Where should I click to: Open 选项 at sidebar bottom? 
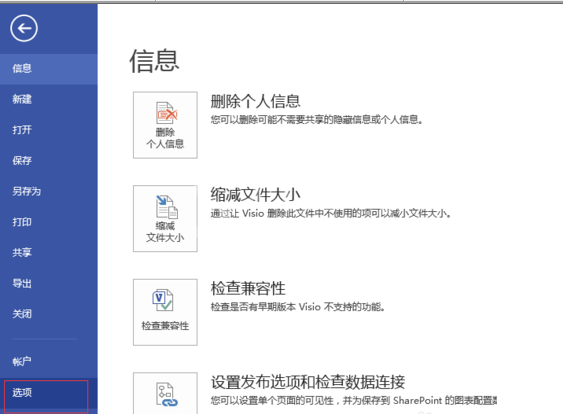pyautogui.click(x=48, y=393)
